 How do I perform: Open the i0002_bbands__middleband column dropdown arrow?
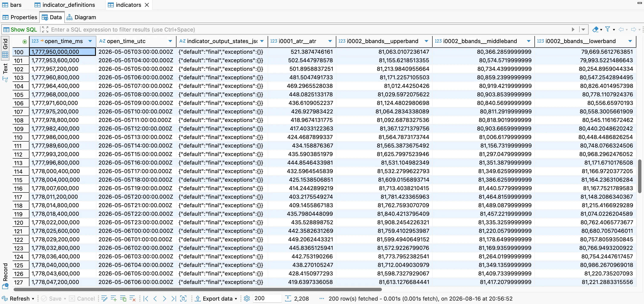coord(529,41)
